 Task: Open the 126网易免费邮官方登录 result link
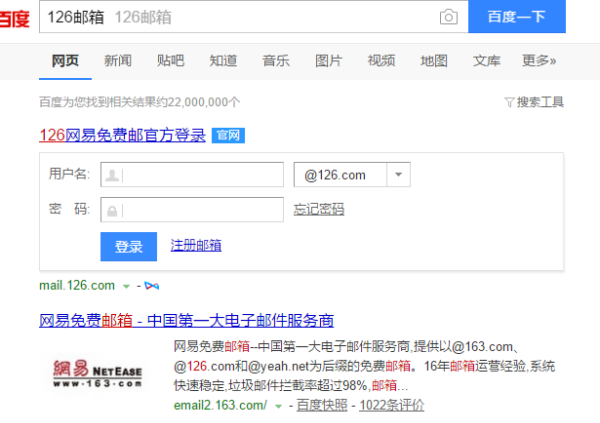coord(122,135)
